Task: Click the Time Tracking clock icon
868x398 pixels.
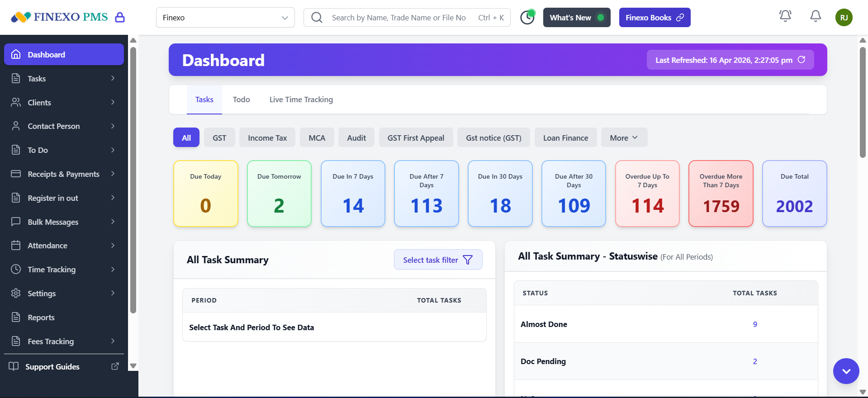Action: click(x=16, y=269)
